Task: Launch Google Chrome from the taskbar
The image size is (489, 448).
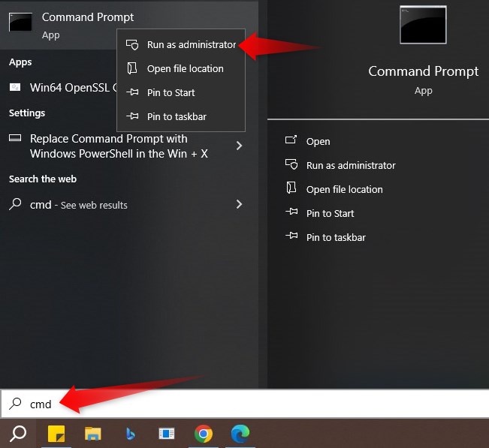Action: [203, 434]
